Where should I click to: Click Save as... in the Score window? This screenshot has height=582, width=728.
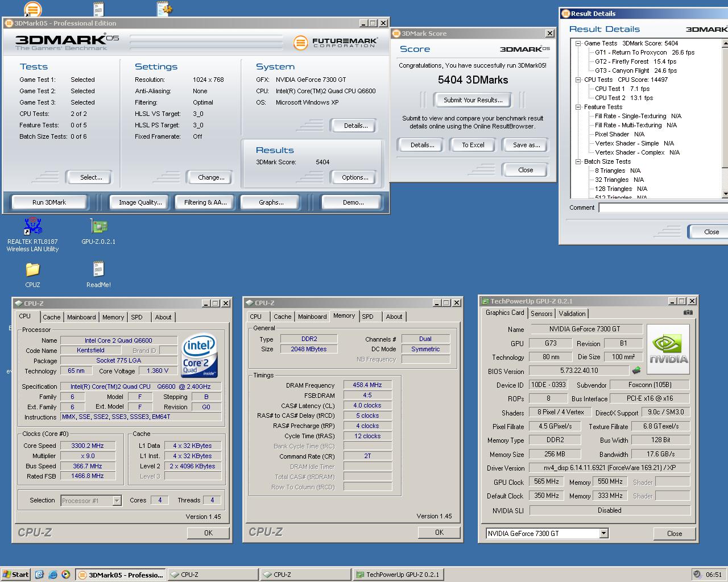526,145
